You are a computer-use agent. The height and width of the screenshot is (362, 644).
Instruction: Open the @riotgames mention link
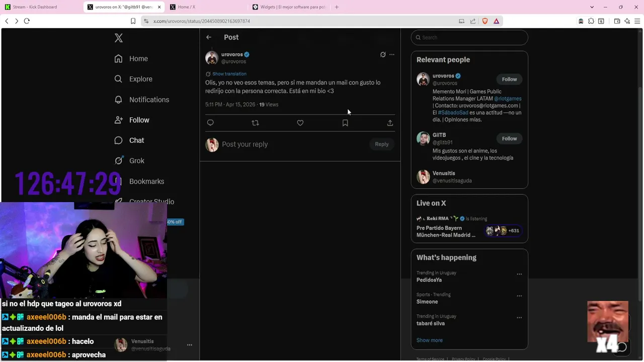pyautogui.click(x=508, y=99)
